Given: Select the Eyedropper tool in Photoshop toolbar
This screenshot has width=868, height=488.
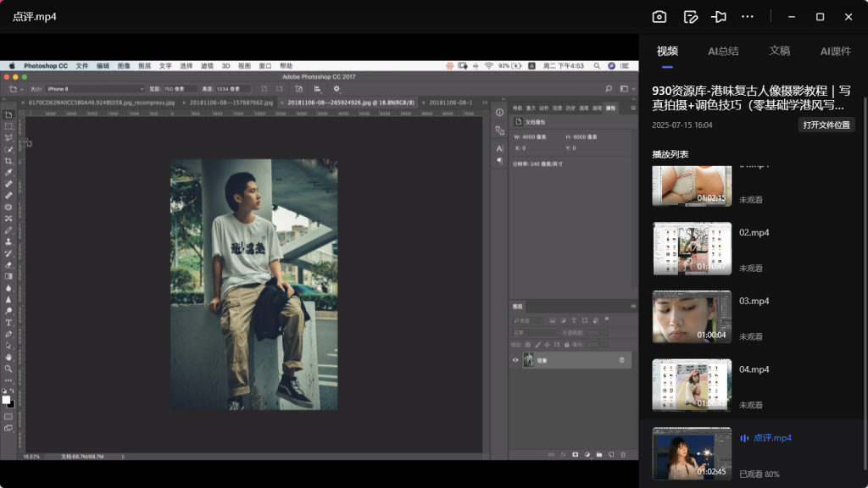Looking at the screenshot, I should pyautogui.click(x=8, y=172).
